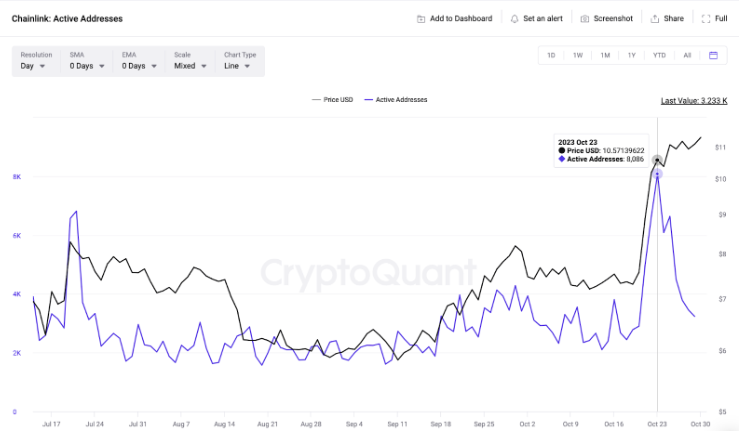
Task: Click the Sep 11 x-axis label
Action: [400, 426]
